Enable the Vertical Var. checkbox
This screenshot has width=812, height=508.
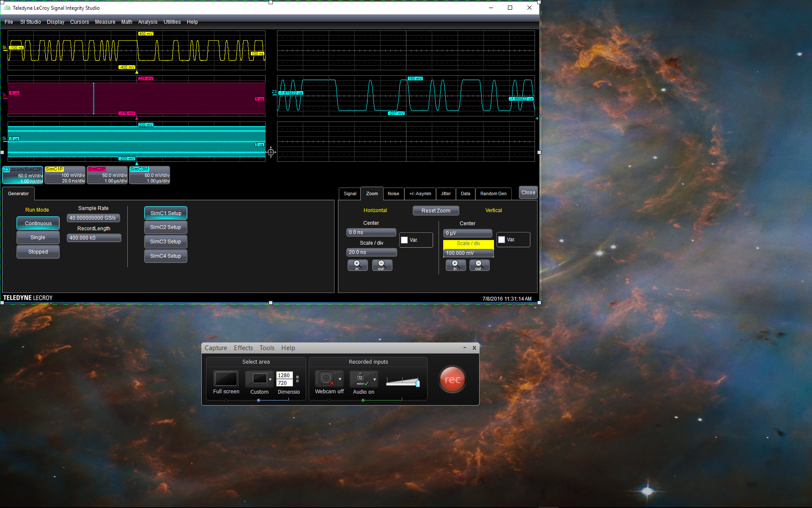502,240
